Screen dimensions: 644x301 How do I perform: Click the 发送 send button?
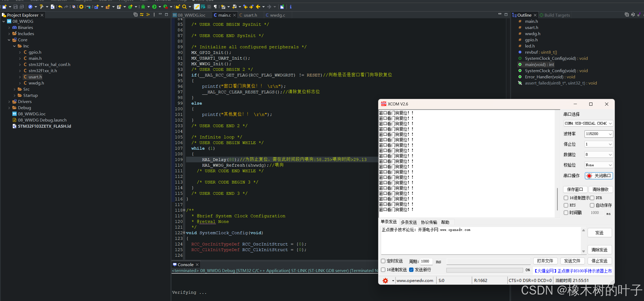coord(599,233)
